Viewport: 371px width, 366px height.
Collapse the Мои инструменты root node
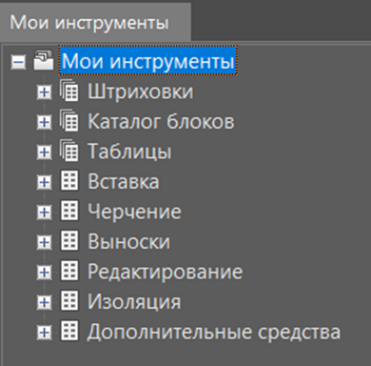[x=18, y=62]
